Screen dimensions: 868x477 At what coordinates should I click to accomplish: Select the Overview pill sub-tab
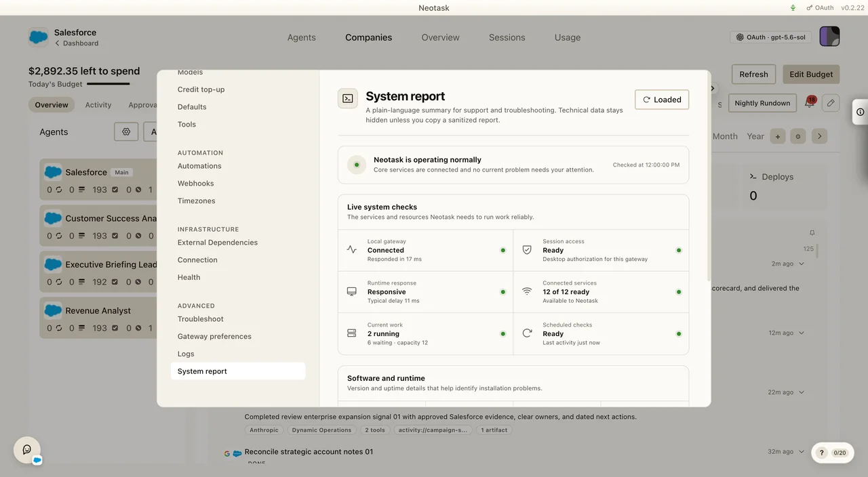point(52,105)
